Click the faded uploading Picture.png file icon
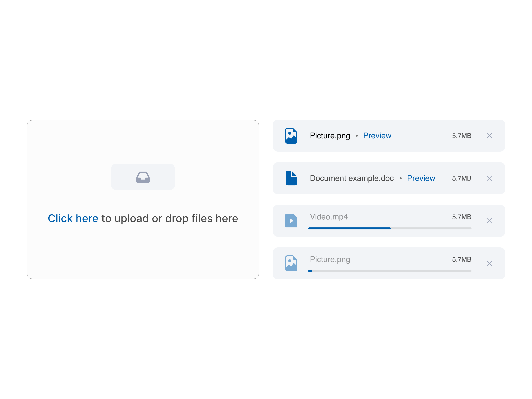Viewport: 532px width, 399px height. (x=291, y=263)
